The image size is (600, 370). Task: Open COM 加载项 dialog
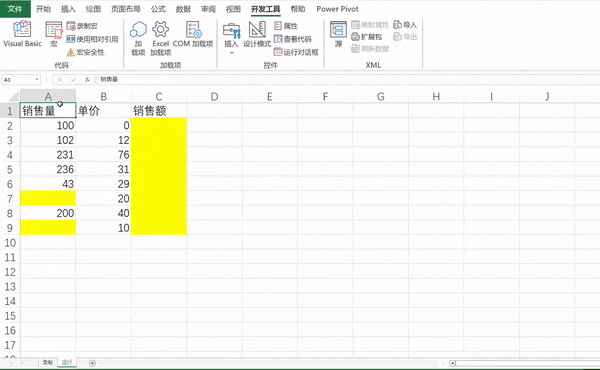[193, 34]
